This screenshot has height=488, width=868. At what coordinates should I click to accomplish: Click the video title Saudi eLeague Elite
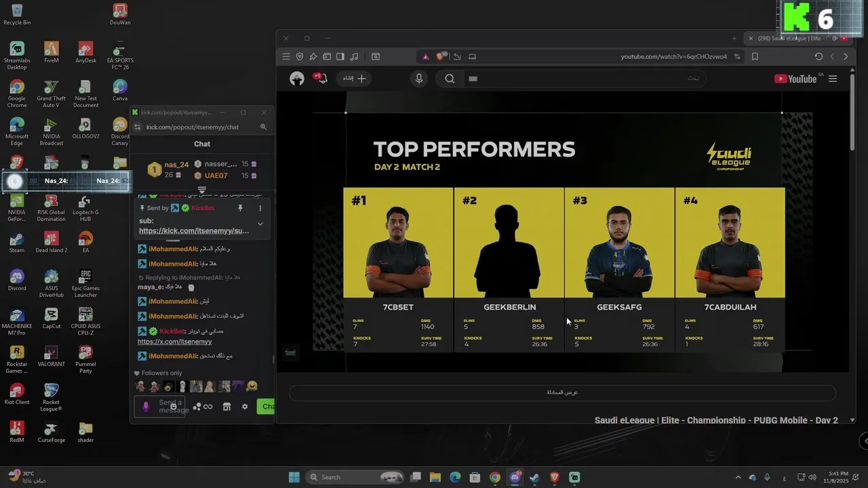coord(716,420)
